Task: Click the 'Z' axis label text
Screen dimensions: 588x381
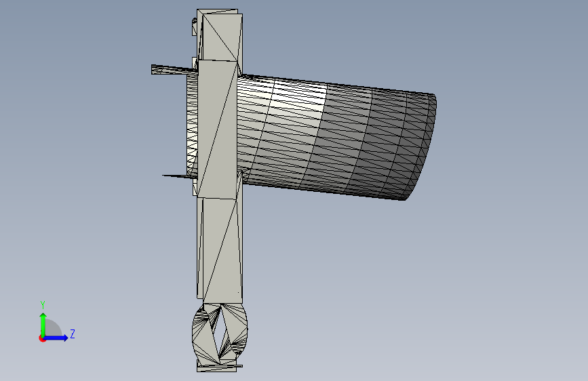Action: (x=73, y=334)
